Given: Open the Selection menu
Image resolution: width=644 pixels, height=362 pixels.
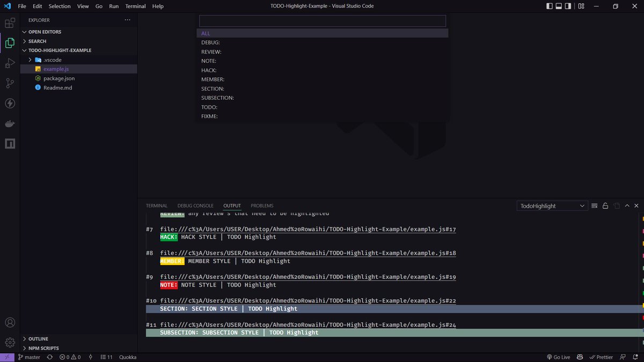Looking at the screenshot, I should 59,6.
